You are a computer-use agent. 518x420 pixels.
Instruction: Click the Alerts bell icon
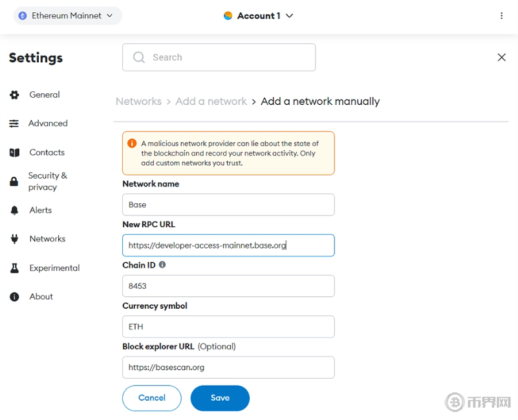pyautogui.click(x=14, y=210)
